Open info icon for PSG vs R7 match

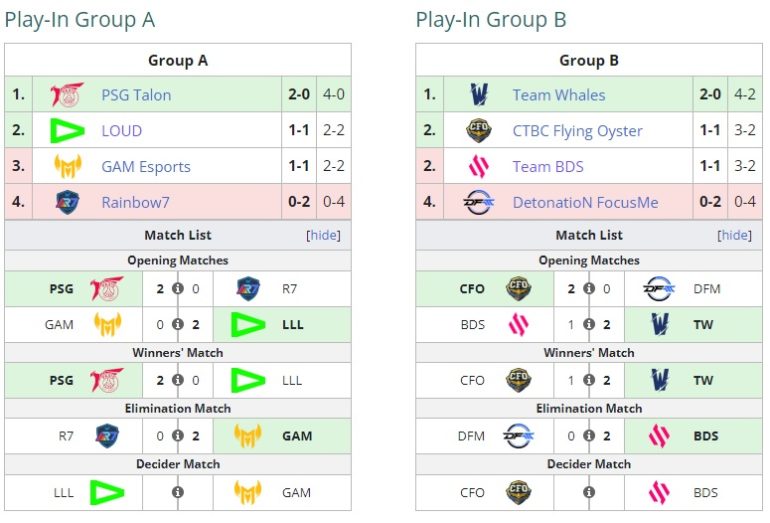pos(178,289)
